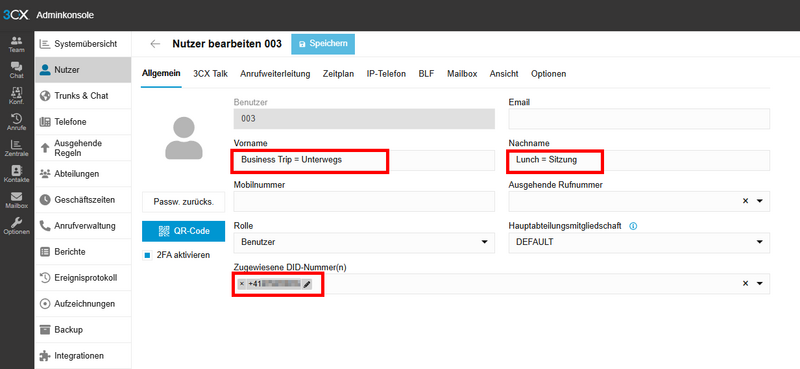Open the Mailbox icon in left rail
Viewport: 800px width, 369px height.
[x=16, y=201]
